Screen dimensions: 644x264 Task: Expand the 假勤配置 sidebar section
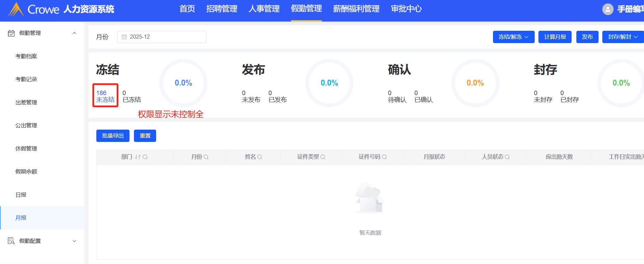click(x=74, y=241)
